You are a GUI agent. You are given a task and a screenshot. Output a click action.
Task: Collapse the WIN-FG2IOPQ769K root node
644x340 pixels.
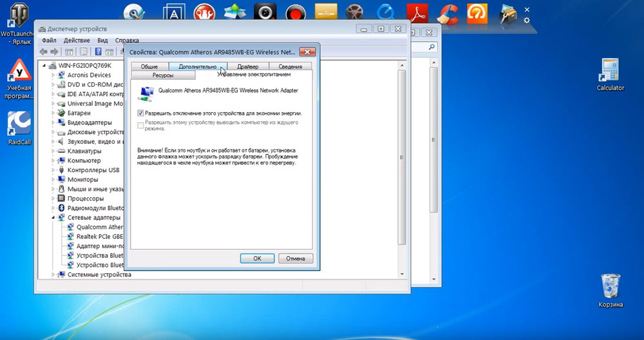44,66
